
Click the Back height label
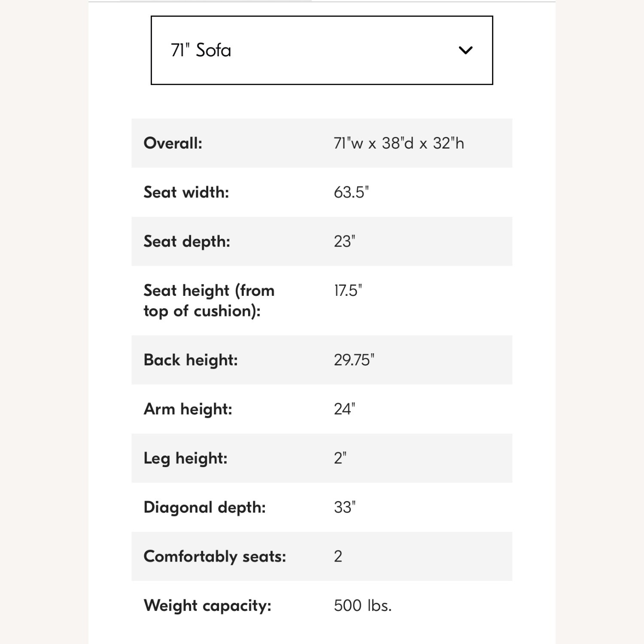pyautogui.click(x=190, y=360)
